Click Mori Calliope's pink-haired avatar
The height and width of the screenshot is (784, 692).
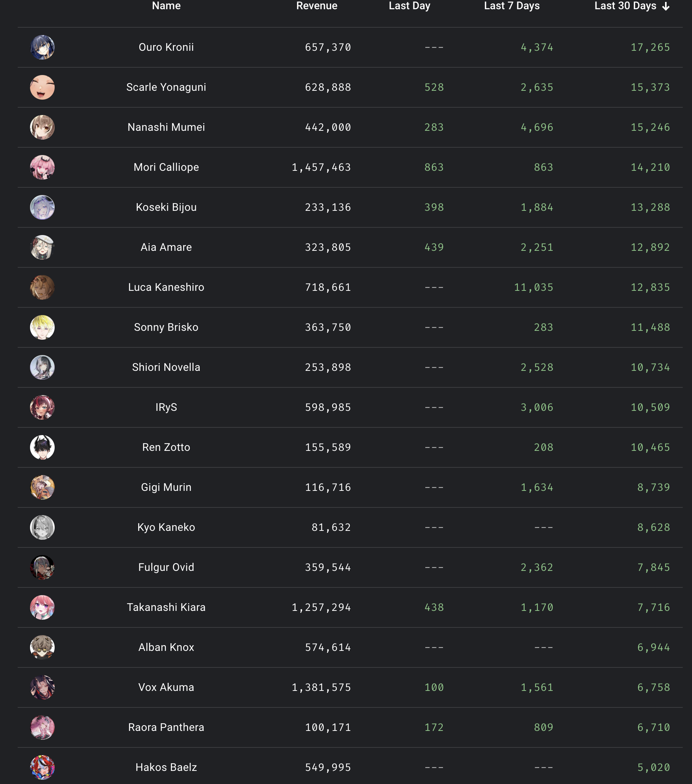pos(42,167)
